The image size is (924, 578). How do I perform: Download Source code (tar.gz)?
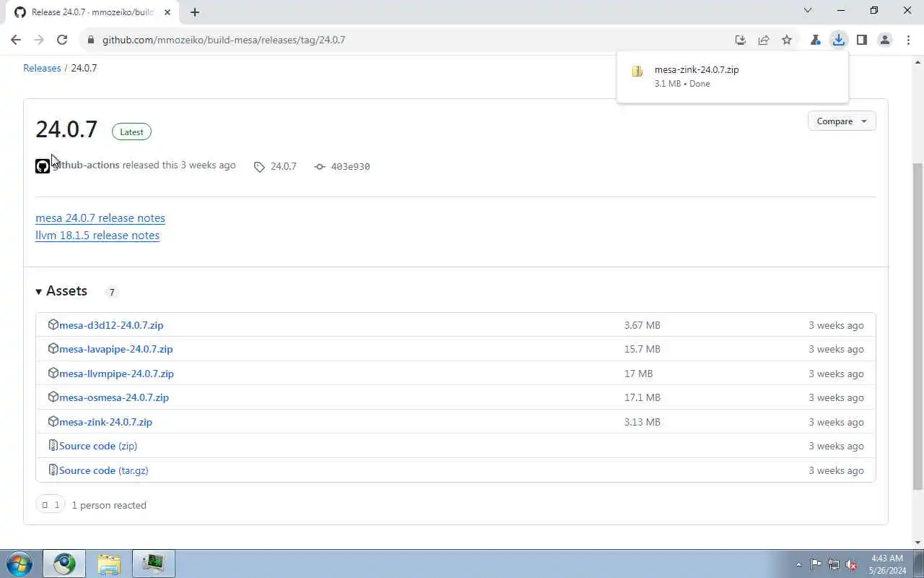click(x=104, y=470)
